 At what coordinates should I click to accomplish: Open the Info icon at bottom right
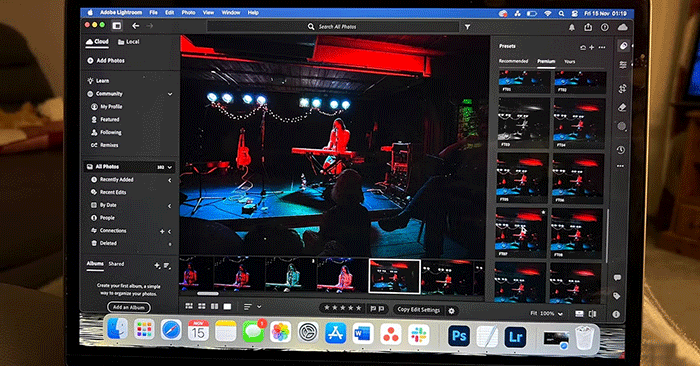[x=616, y=314]
